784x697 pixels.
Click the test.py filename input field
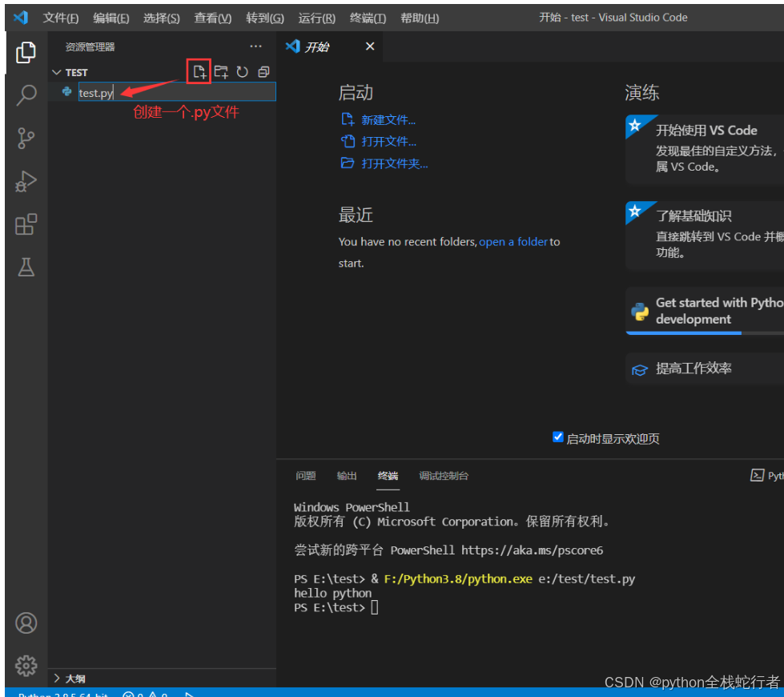pos(177,92)
